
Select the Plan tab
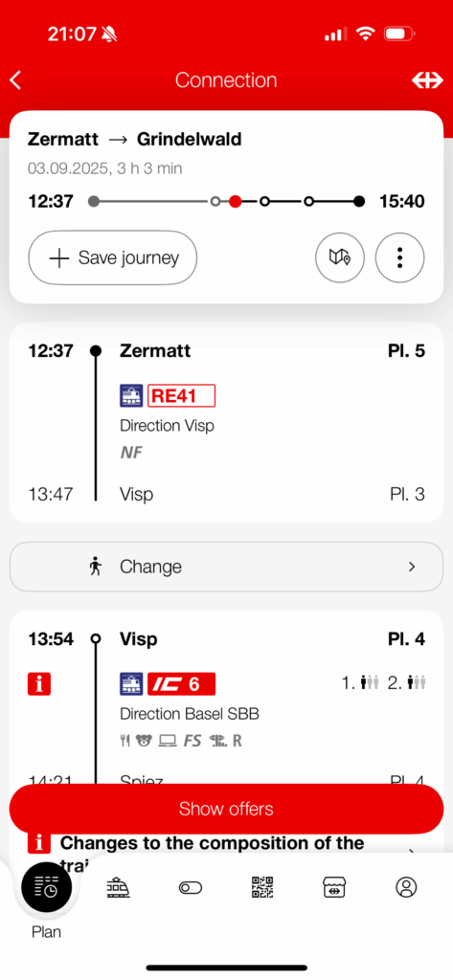click(x=46, y=897)
